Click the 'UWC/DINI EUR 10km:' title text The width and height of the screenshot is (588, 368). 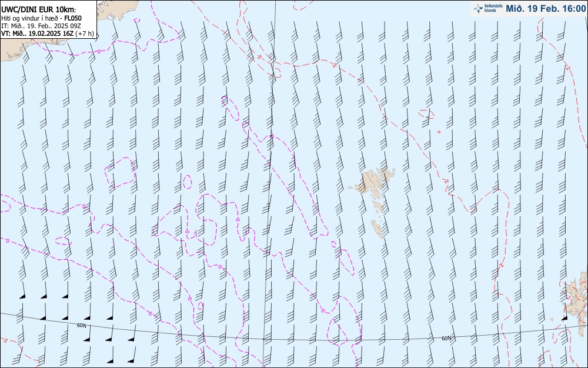(39, 10)
